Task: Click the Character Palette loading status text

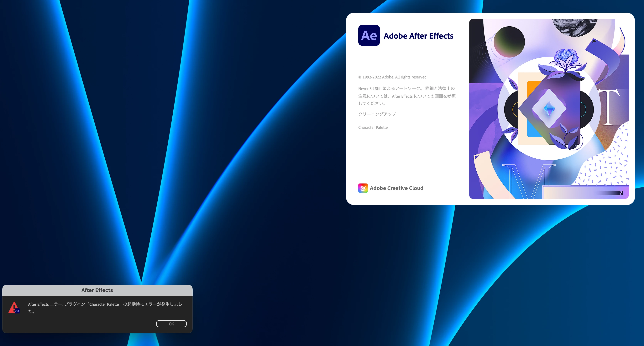Action: pos(373,128)
